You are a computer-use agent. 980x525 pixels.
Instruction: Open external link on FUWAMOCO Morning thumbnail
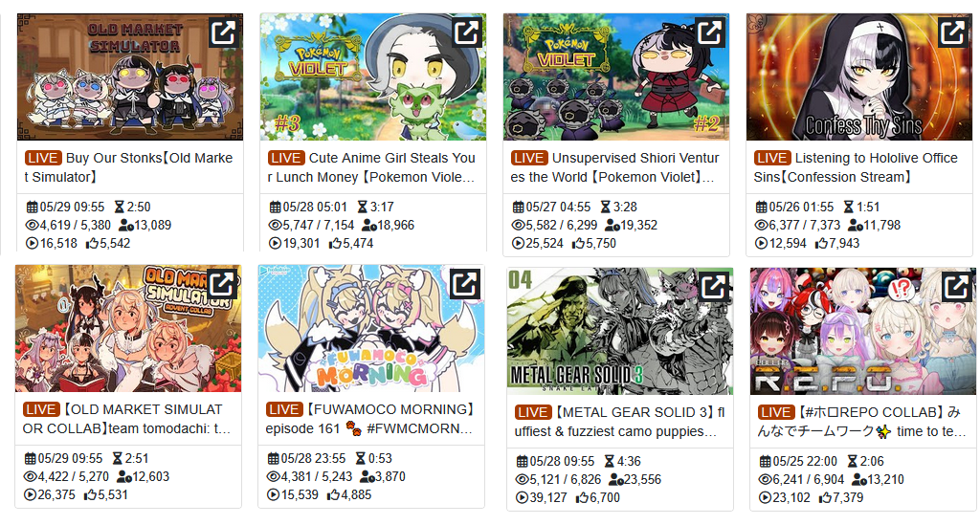(464, 284)
